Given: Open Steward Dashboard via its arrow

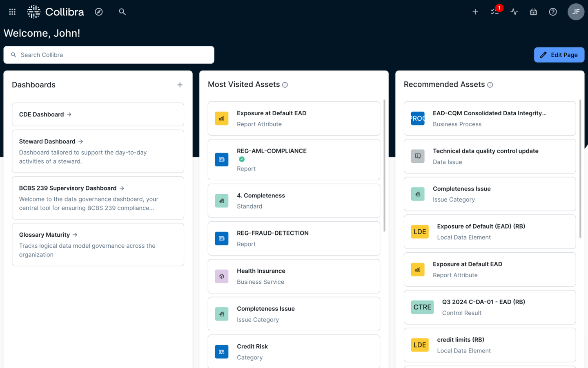Looking at the screenshot, I should click(80, 141).
